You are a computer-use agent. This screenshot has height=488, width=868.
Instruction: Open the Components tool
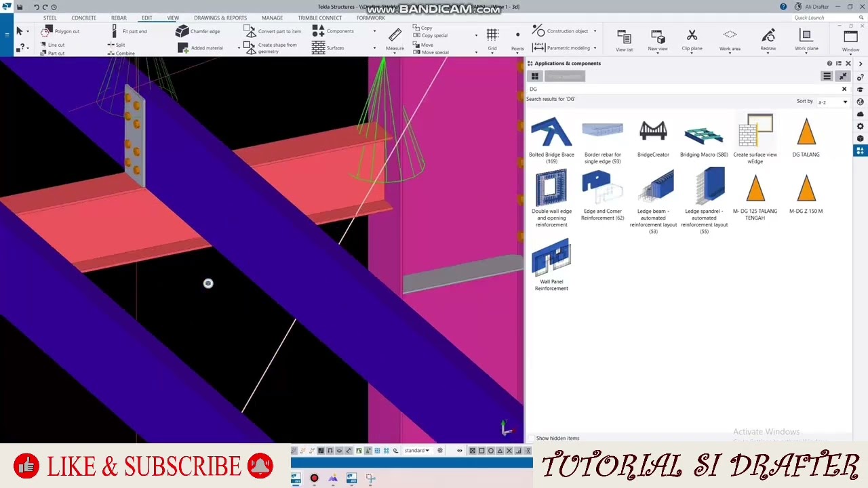334,31
